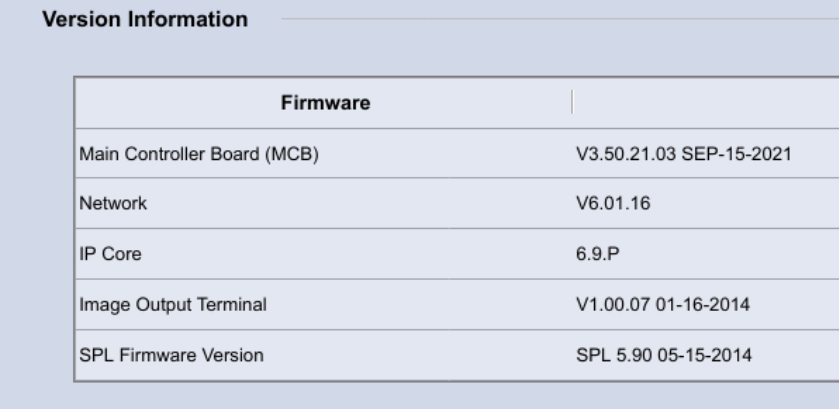Click the 01-16-2014 date value
839x409 pixels.
(x=678, y=305)
